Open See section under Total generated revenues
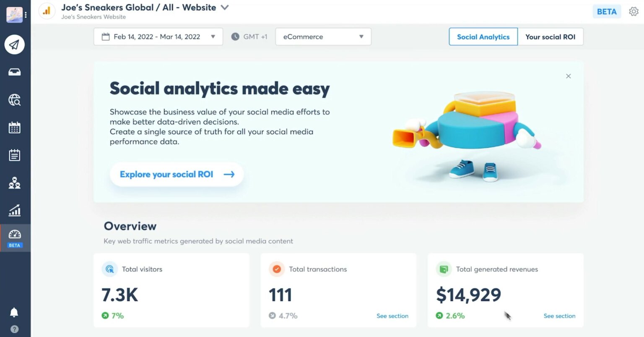 (x=560, y=316)
